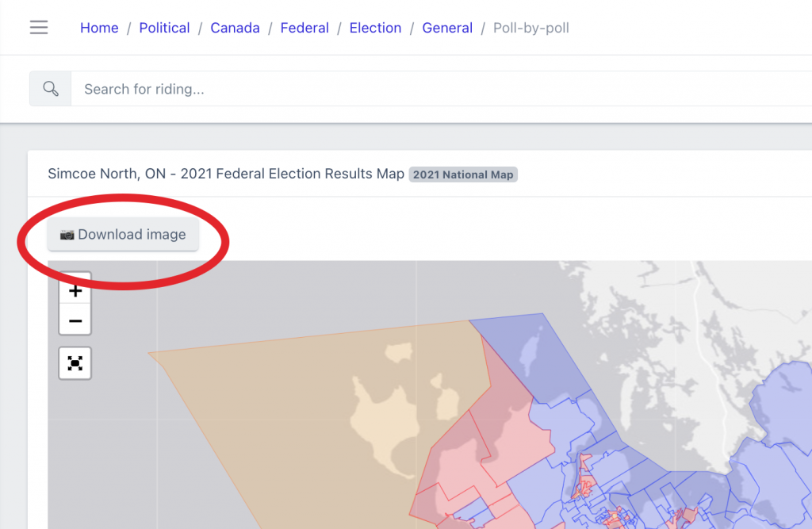Open the Political breadcrumb link

coord(164,28)
